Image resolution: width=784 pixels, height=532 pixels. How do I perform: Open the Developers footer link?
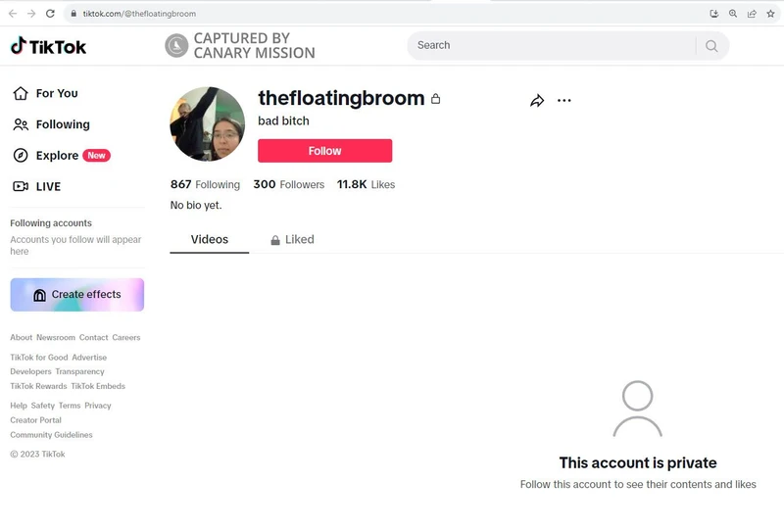tap(30, 371)
